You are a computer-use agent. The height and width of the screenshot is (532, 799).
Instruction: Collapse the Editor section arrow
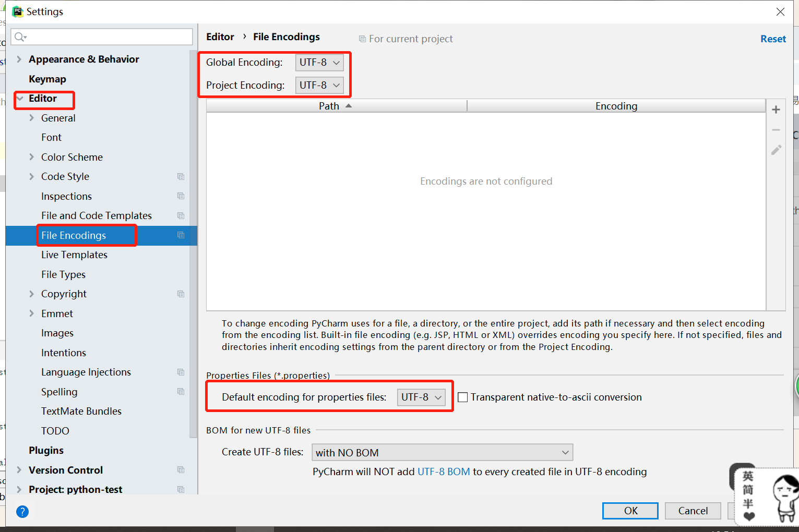point(20,99)
